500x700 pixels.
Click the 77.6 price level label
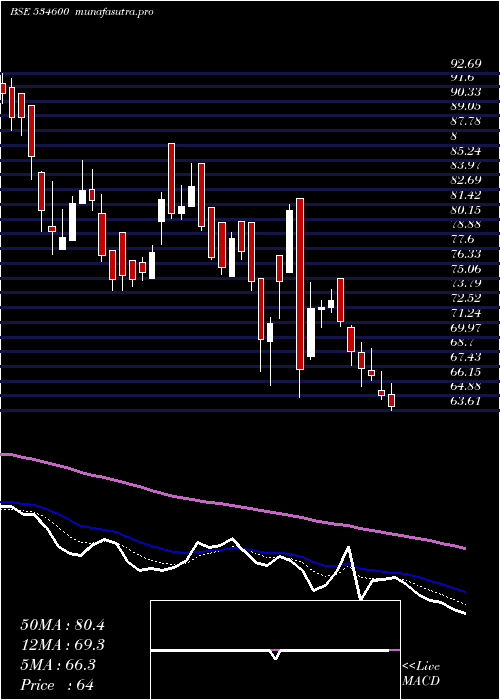click(462, 239)
